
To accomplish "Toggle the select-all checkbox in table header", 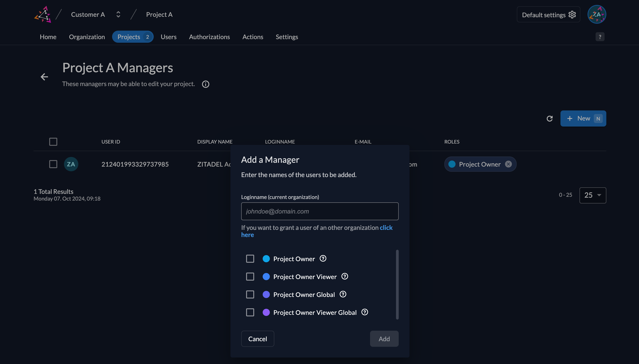I will (53, 142).
